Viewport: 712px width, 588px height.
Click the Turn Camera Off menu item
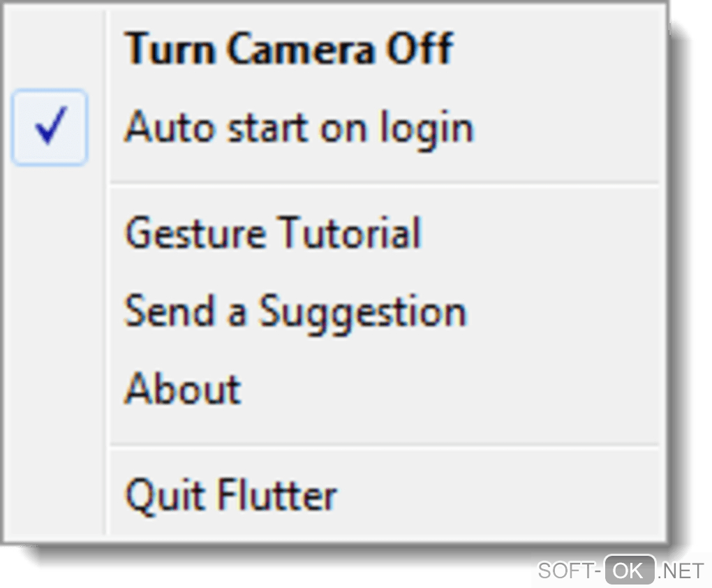pyautogui.click(x=289, y=49)
